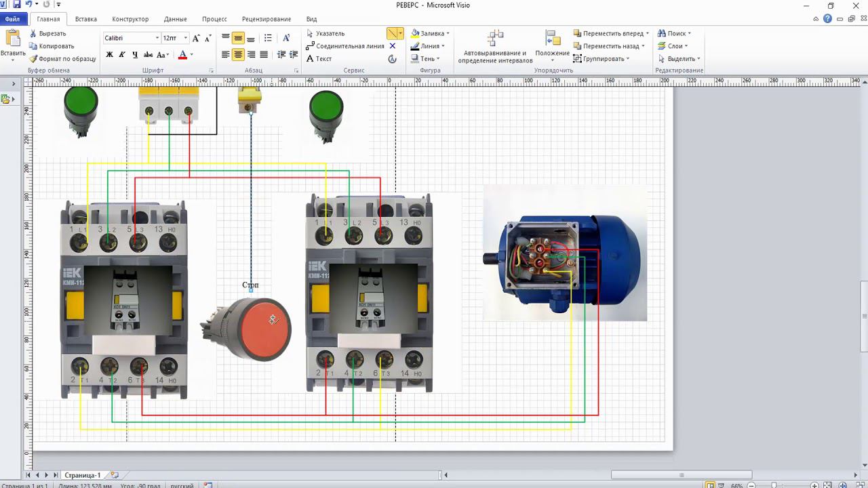Viewport: 868px width, 488px height.
Task: Select the Указатель pointer tool
Action: (x=325, y=33)
